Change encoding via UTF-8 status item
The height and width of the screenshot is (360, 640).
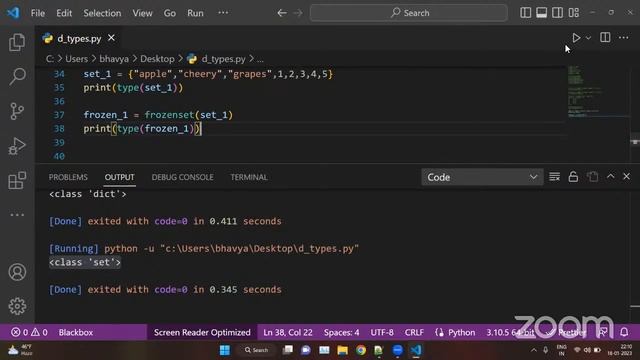382,332
